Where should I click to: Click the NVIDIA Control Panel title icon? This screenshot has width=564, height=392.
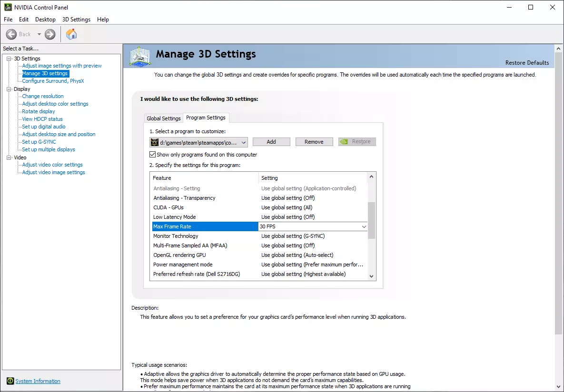tap(8, 7)
